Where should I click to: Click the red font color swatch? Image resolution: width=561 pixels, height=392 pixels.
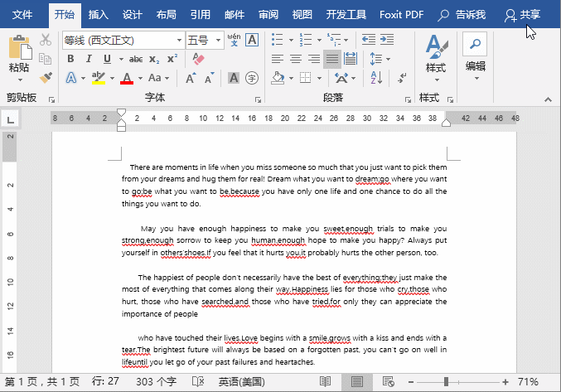(127, 78)
